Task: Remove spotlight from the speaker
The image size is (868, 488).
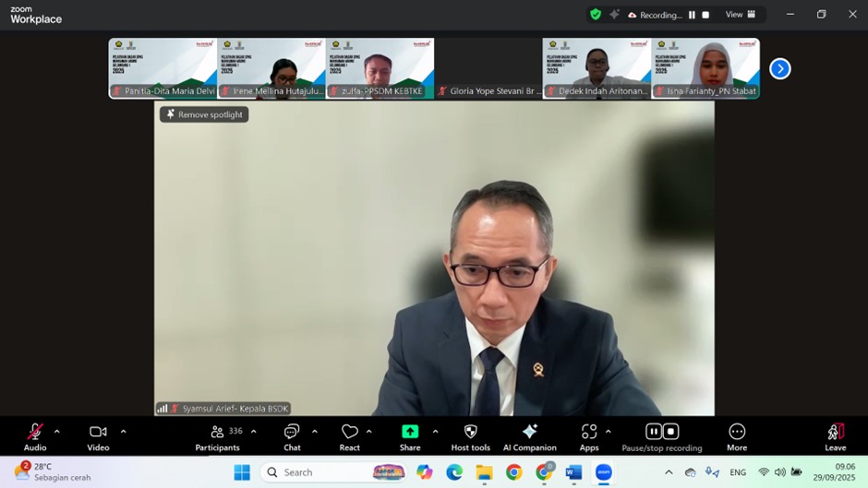Action: [204, 114]
